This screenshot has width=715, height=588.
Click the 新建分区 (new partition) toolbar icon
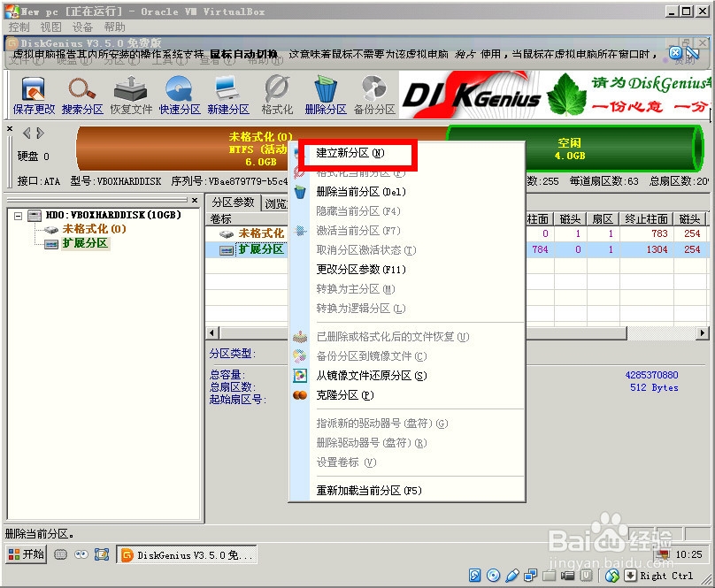click(228, 95)
